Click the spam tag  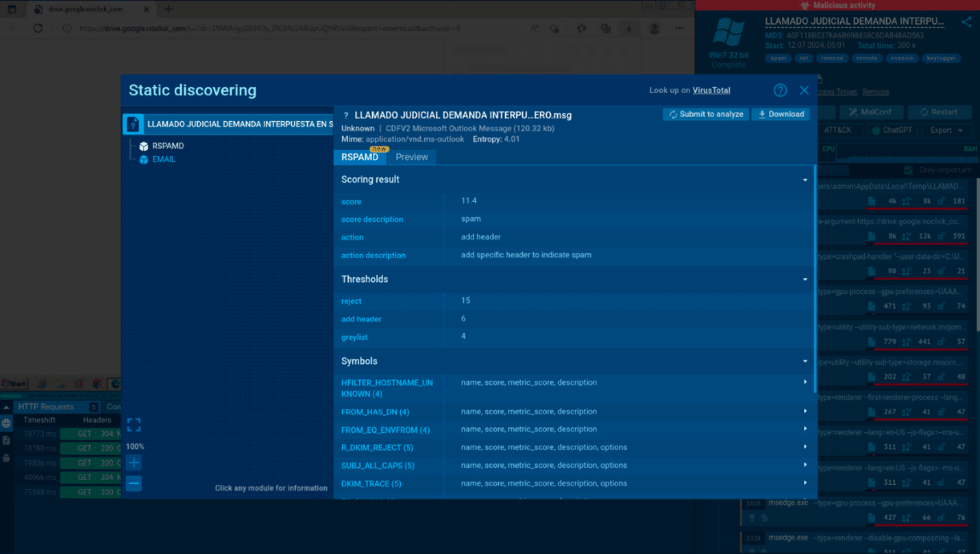coord(779,58)
